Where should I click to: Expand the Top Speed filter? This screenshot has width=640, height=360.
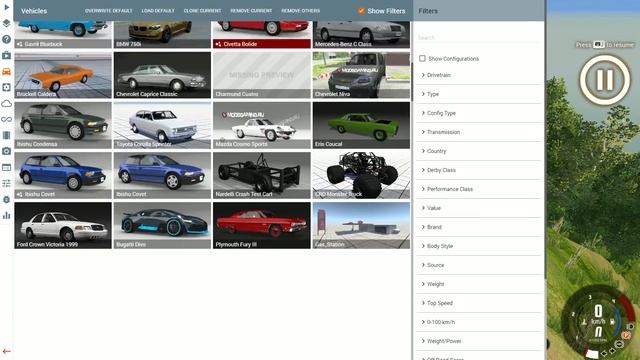(x=479, y=303)
